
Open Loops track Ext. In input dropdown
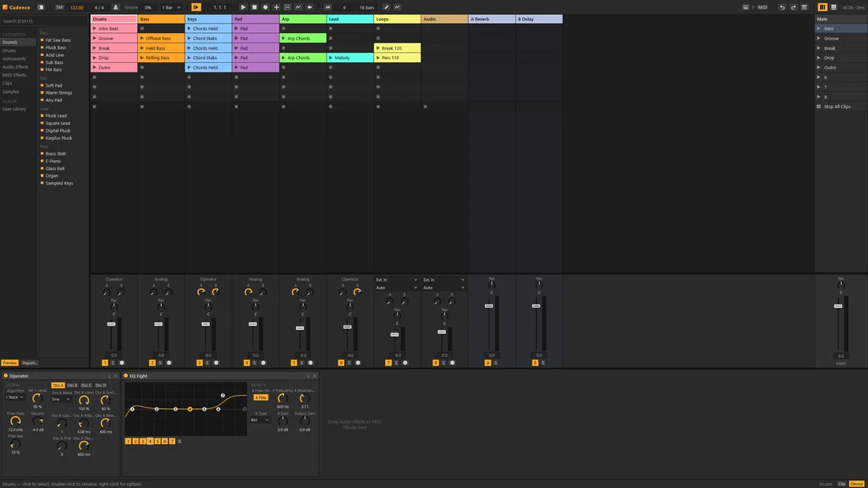[x=396, y=280]
